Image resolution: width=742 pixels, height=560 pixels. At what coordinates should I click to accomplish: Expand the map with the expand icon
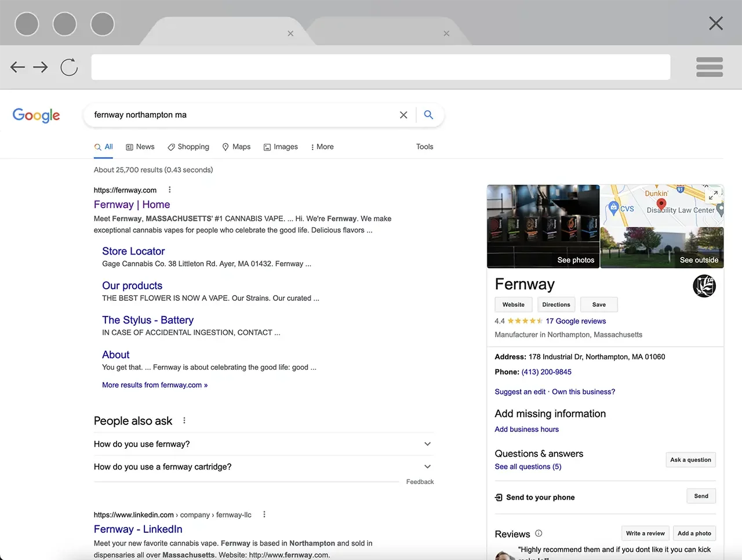point(713,195)
